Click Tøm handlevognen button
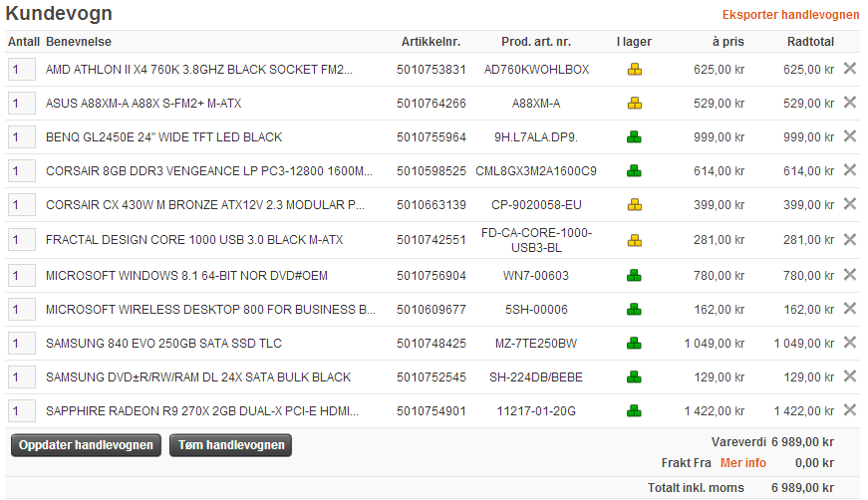The image size is (868, 500). pos(231,445)
